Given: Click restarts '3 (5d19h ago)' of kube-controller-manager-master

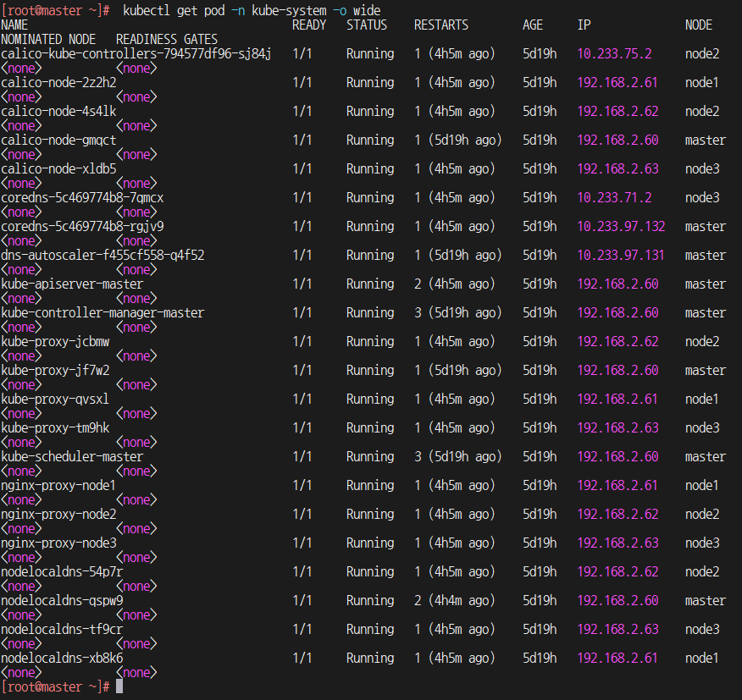Looking at the screenshot, I should tap(457, 313).
